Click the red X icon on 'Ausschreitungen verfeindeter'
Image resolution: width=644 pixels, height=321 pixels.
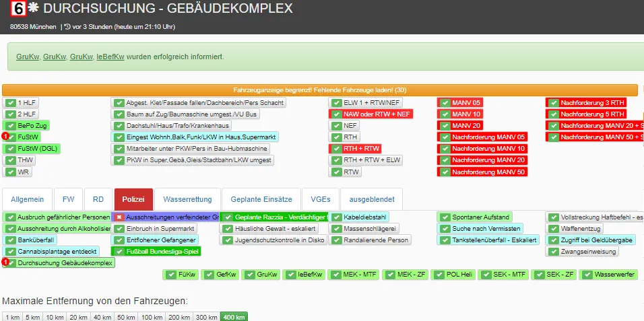click(x=119, y=217)
